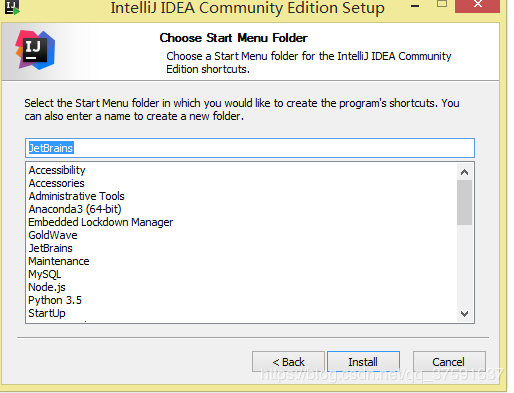The height and width of the screenshot is (393, 514).
Task: Select the MySQL folder entry
Action: click(x=45, y=274)
